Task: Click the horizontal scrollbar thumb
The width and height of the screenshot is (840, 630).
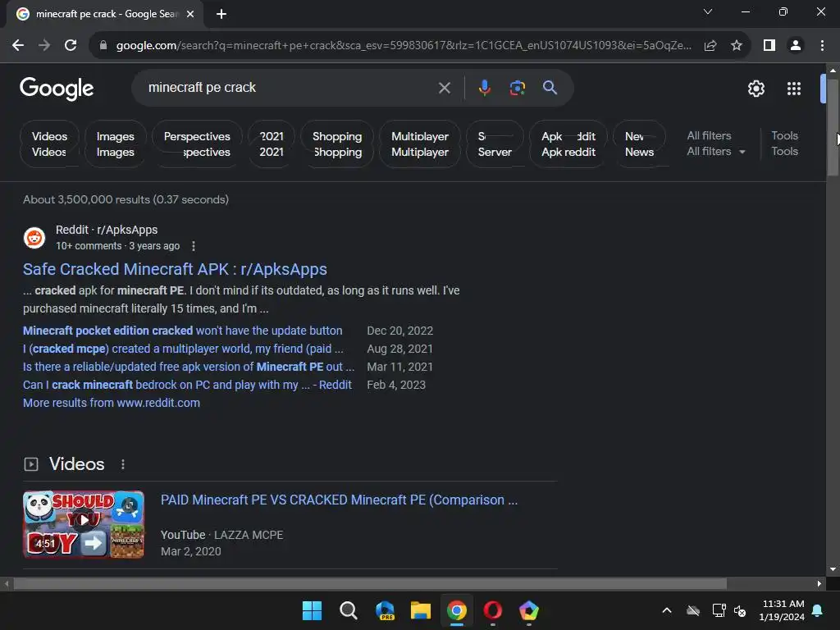Action: pyautogui.click(x=370, y=583)
